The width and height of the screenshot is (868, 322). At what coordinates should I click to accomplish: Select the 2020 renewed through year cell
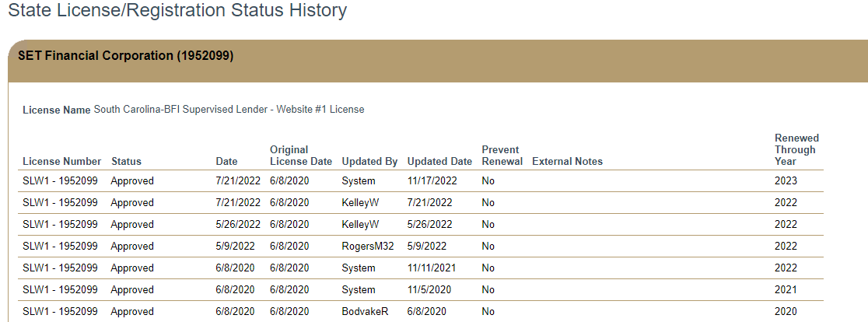click(786, 312)
